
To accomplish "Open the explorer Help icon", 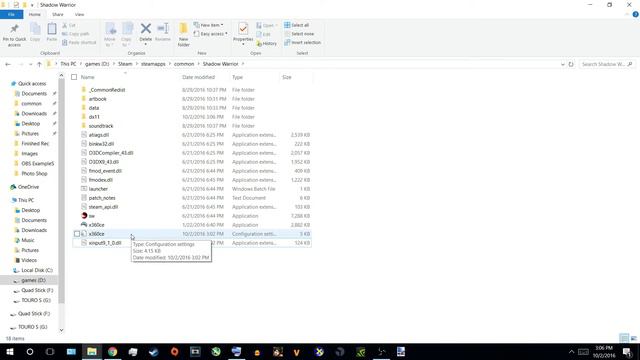I will (635, 14).
